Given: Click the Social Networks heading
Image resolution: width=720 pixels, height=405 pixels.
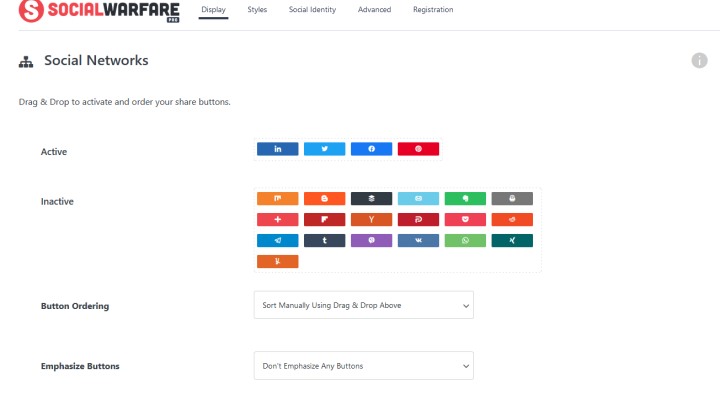Looking at the screenshot, I should click(x=96, y=60).
